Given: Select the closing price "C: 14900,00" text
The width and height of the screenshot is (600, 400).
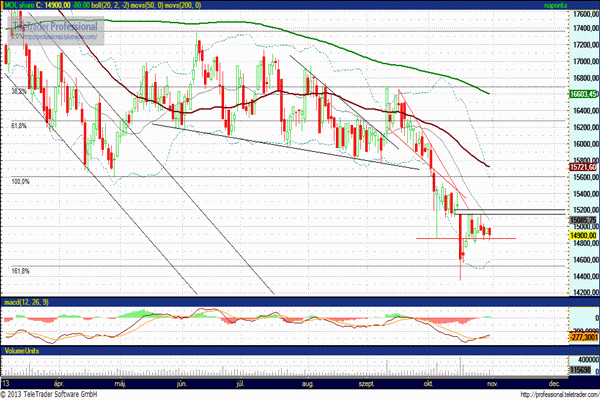Looking at the screenshot, I should pyautogui.click(x=55, y=5).
